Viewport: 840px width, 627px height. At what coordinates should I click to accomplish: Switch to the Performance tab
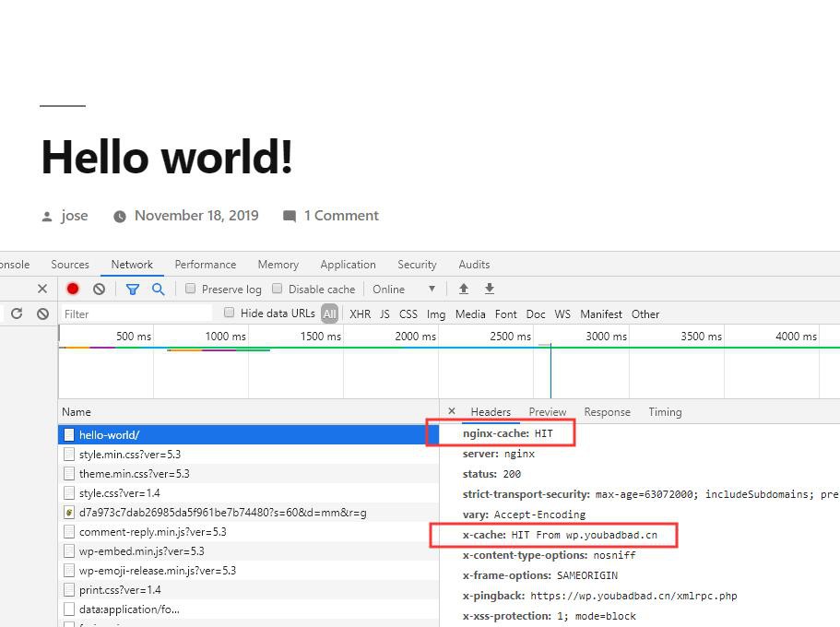pos(205,265)
